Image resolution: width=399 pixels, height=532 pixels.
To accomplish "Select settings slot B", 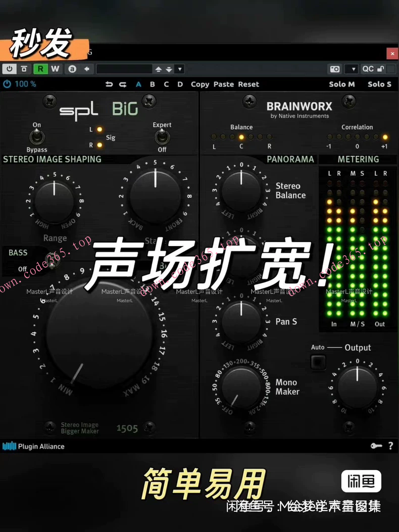I will coord(153,84).
